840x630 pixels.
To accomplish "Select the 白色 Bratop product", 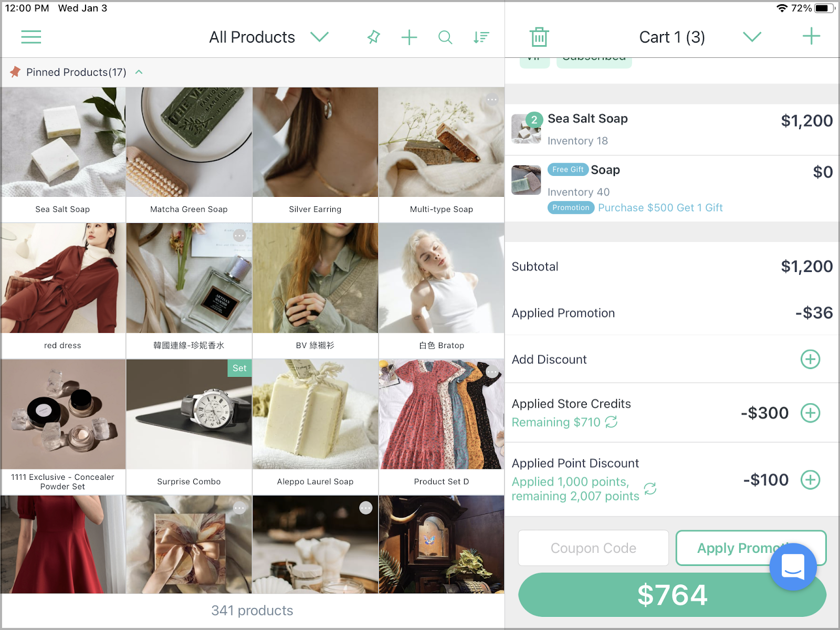I will (442, 291).
